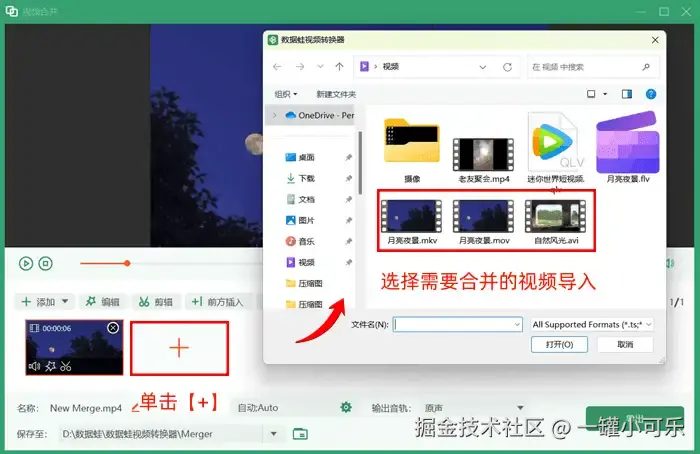Click the blue help question mark icon

(x=651, y=94)
